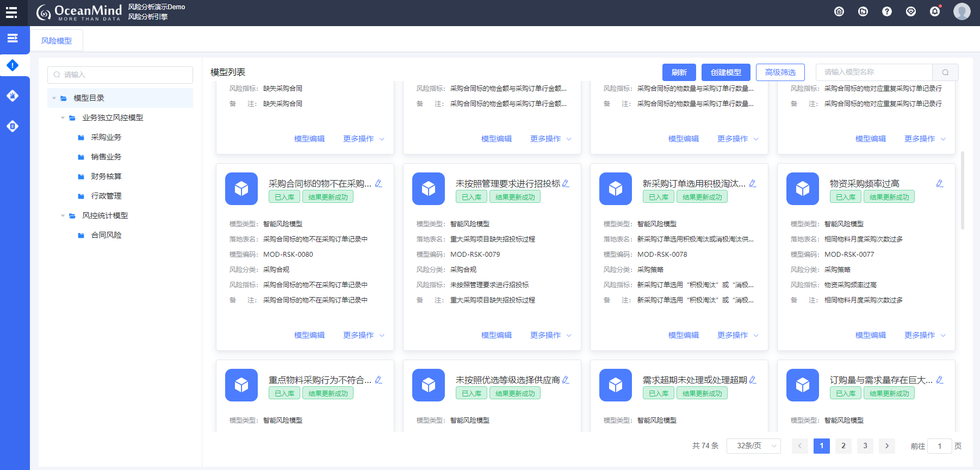Open 更多操作 dropdown for MOD-RSK-0077 card
Screen dimensions: 980x470
click(x=925, y=335)
